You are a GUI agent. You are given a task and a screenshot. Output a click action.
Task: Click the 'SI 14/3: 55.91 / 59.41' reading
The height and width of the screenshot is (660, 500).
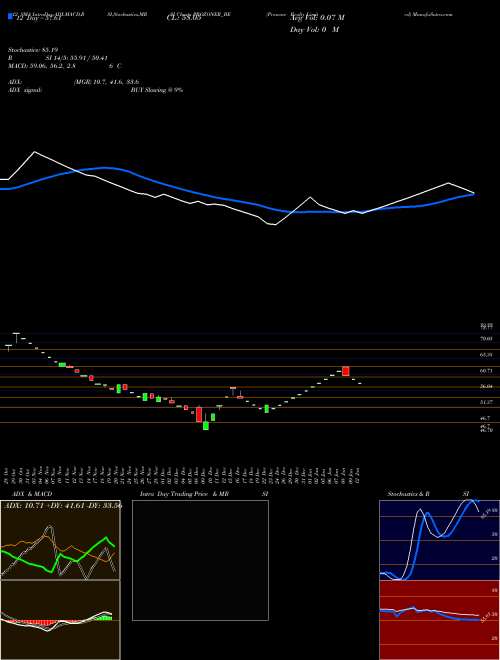pos(77,58)
